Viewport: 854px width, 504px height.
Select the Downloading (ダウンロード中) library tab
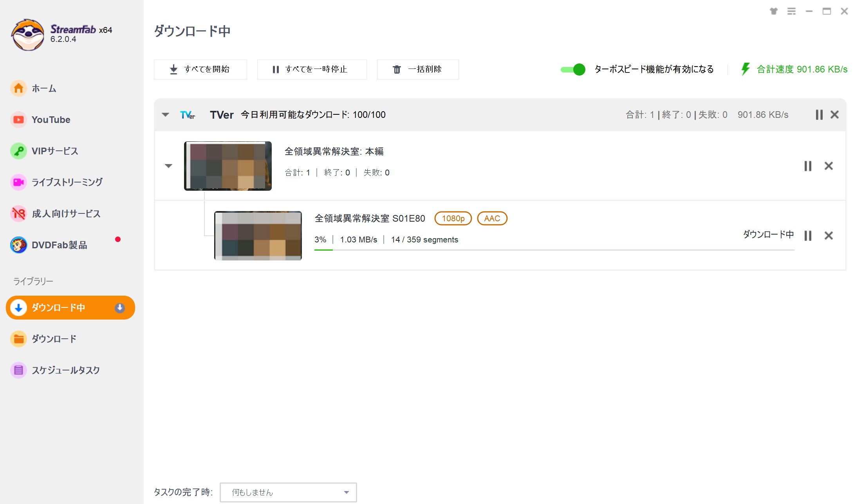click(70, 308)
